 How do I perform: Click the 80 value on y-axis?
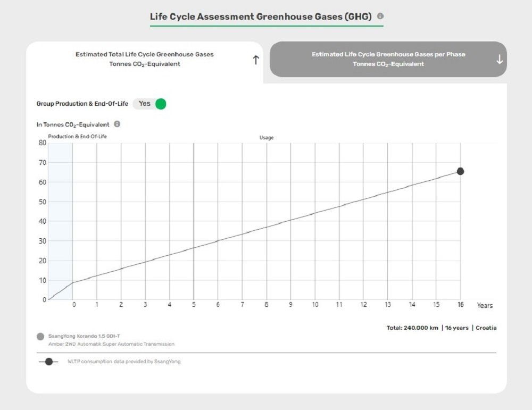tap(42, 143)
